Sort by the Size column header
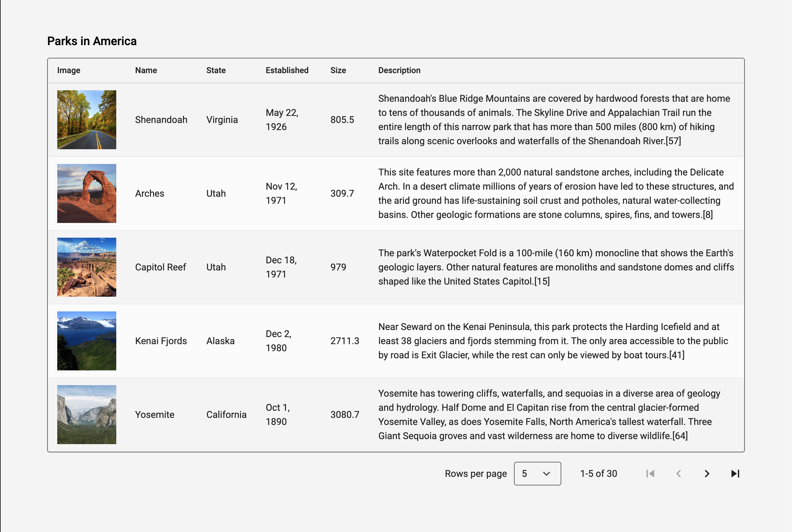The height and width of the screenshot is (532, 792). (338, 70)
